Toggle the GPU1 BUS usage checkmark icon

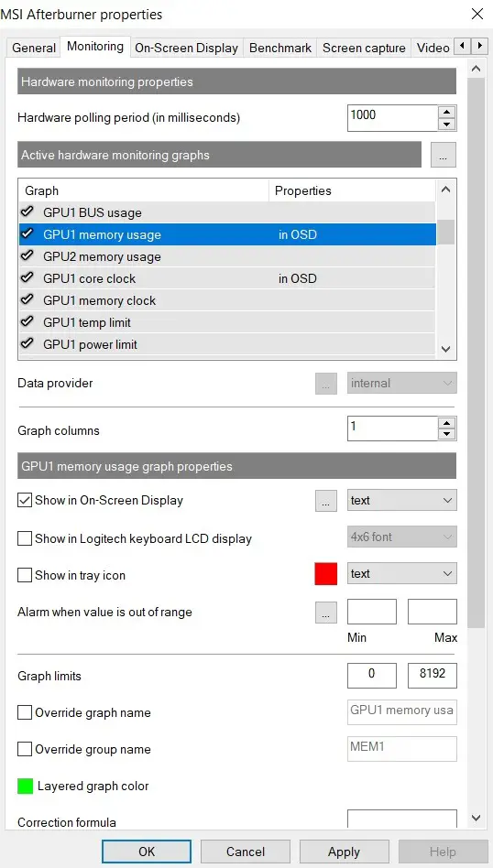(27, 212)
